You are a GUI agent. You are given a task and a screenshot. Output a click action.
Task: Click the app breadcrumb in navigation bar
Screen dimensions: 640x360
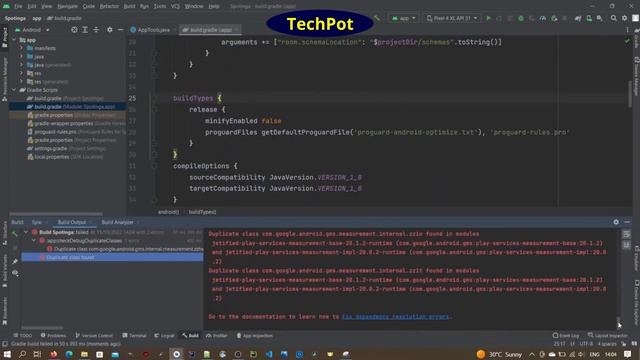click(x=37, y=18)
